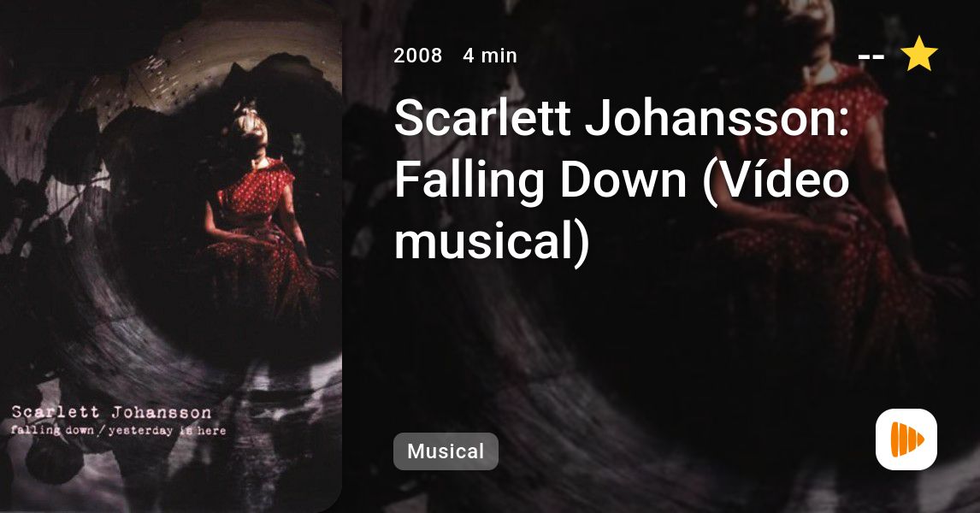Open the Falling Down poster thumbnail
Image resolution: width=980 pixels, height=513 pixels.
pos(171,256)
